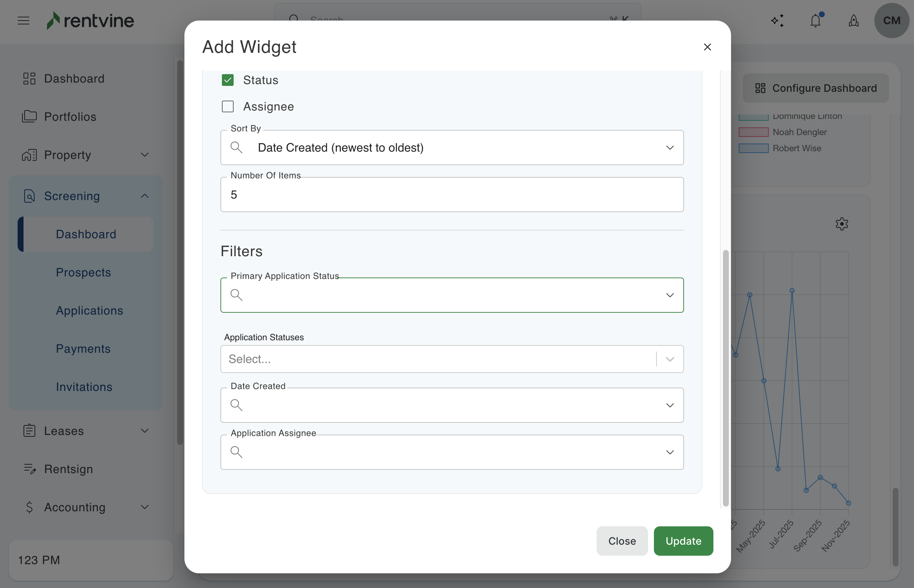Click the Rentsign sidebar icon
914x588 pixels.
[x=29, y=468]
